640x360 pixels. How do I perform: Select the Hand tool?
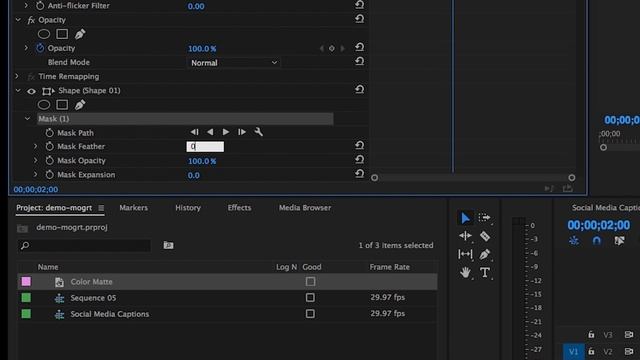pos(465,272)
